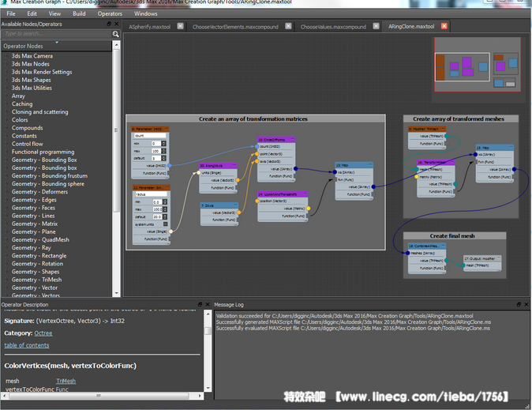Open the Operators menu
Viewport: 532px width, 410px height.
pyautogui.click(x=110, y=13)
